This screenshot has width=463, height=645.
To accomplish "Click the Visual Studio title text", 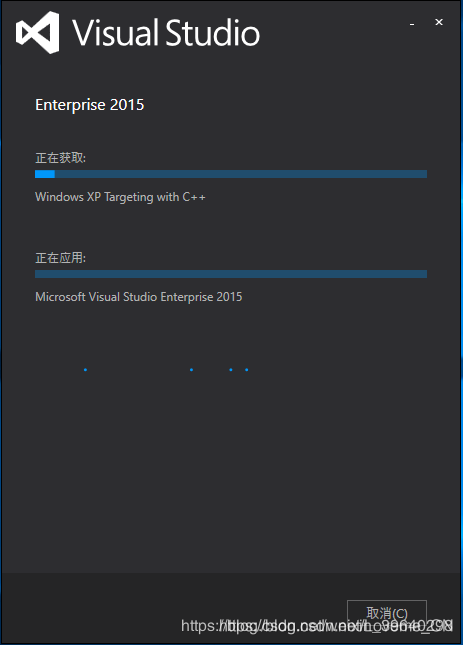I will [x=166, y=32].
